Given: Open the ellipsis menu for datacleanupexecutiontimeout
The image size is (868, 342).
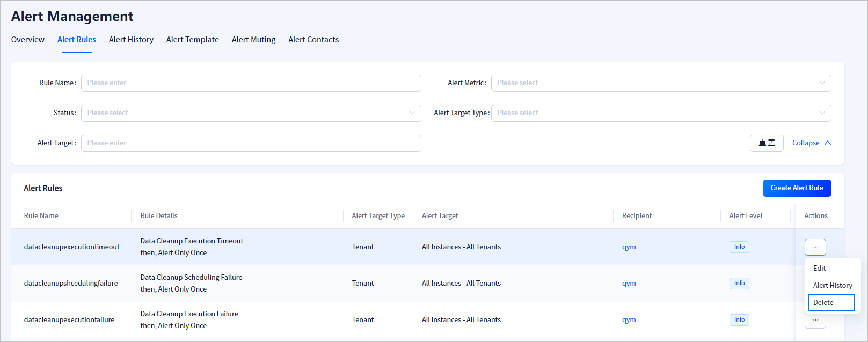Looking at the screenshot, I should (x=815, y=247).
